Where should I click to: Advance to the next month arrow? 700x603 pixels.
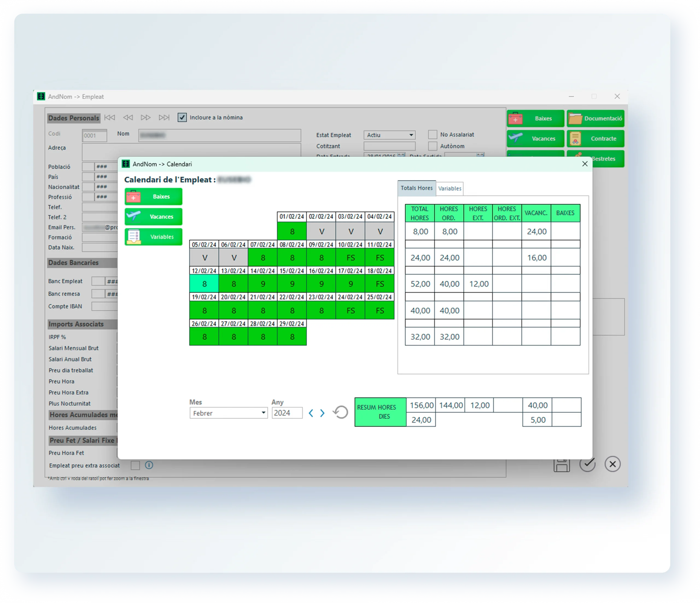(322, 413)
